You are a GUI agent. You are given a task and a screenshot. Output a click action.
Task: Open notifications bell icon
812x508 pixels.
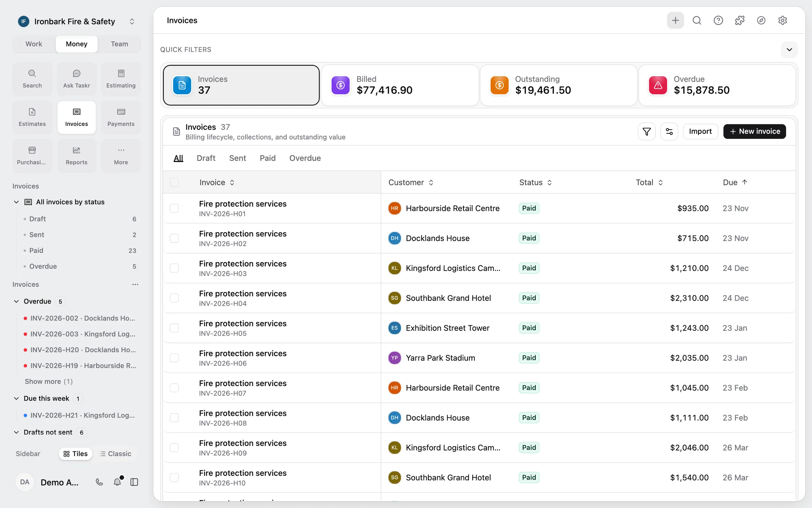[117, 482]
